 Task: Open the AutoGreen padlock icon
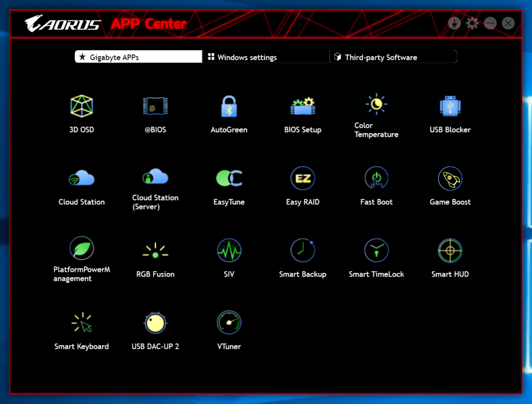[229, 106]
